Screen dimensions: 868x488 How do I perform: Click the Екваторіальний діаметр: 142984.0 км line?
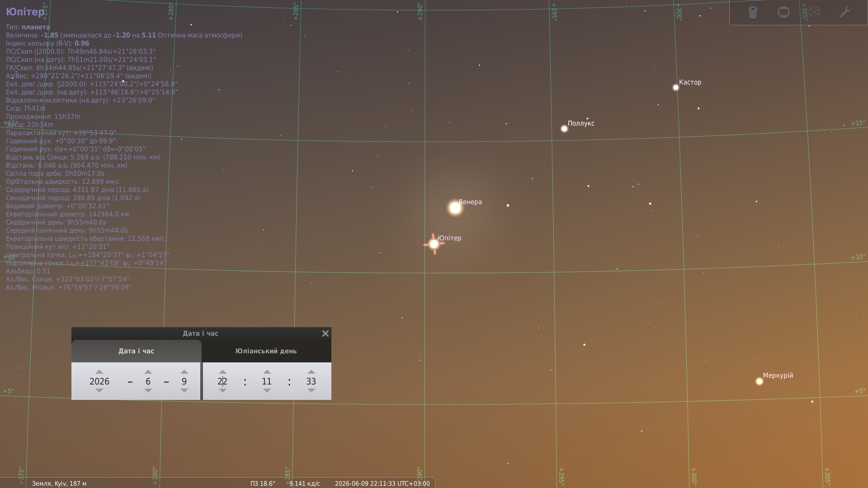point(67,214)
